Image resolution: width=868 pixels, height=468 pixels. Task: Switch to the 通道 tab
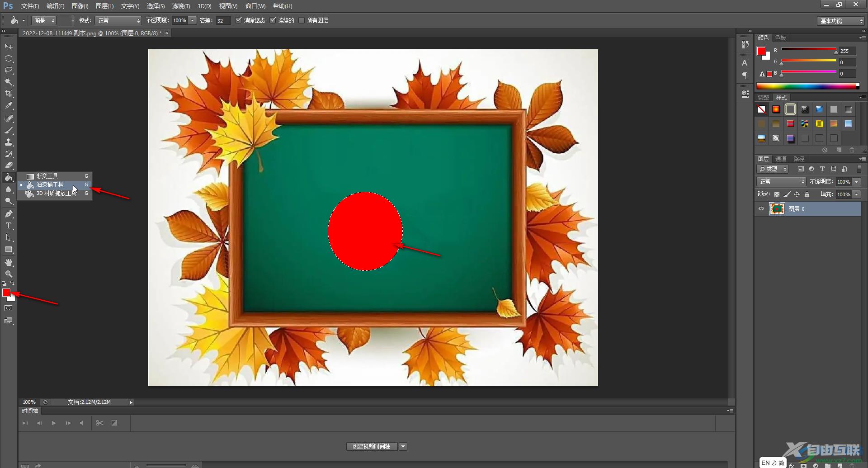pos(781,159)
